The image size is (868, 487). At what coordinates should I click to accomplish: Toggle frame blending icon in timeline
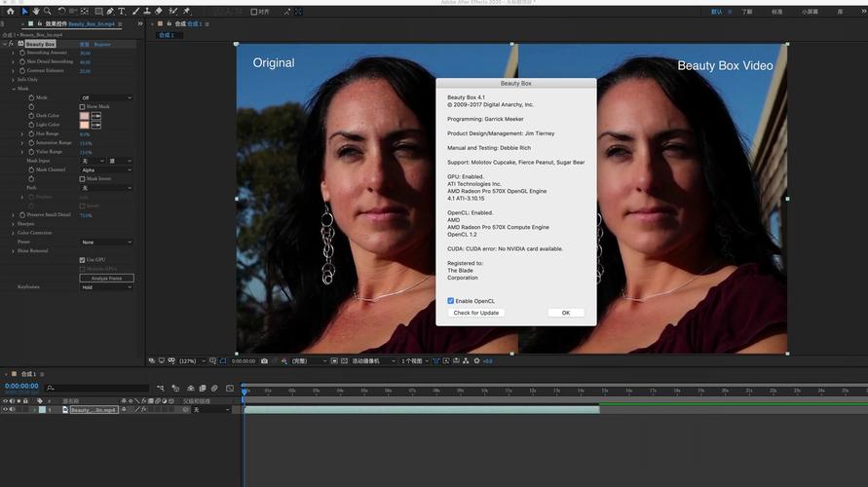203,389
